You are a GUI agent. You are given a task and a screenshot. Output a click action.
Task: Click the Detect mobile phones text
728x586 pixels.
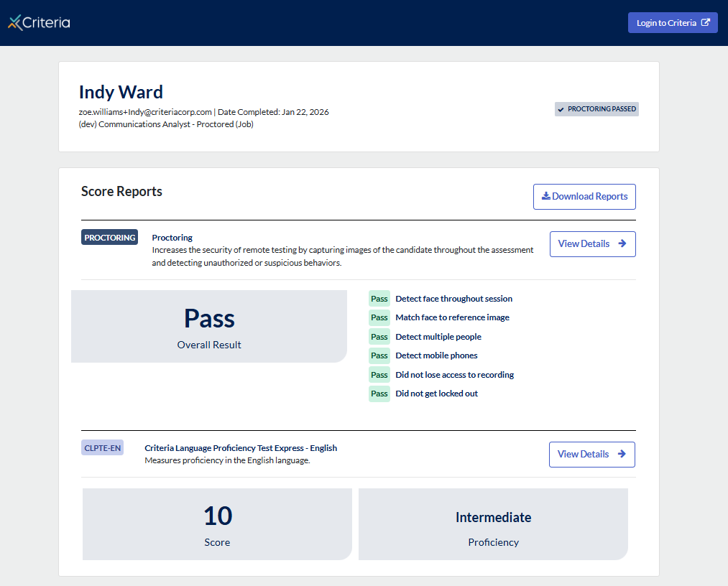click(436, 355)
